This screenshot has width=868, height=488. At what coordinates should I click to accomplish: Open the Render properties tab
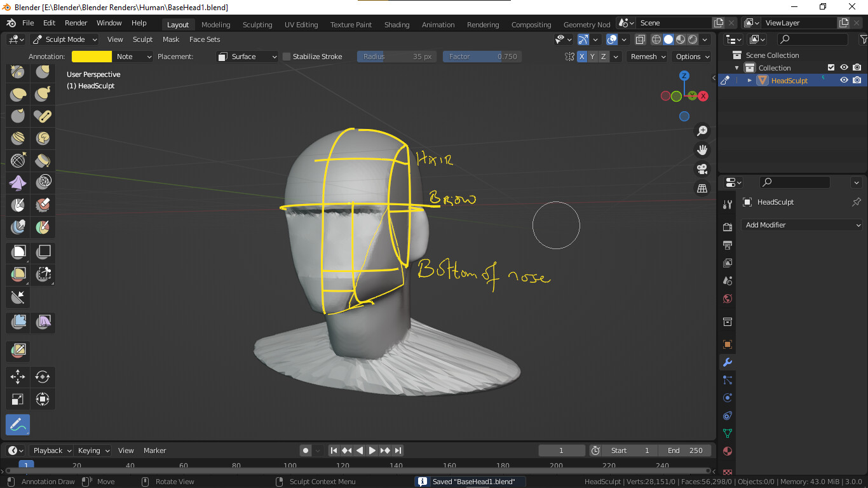pyautogui.click(x=728, y=227)
